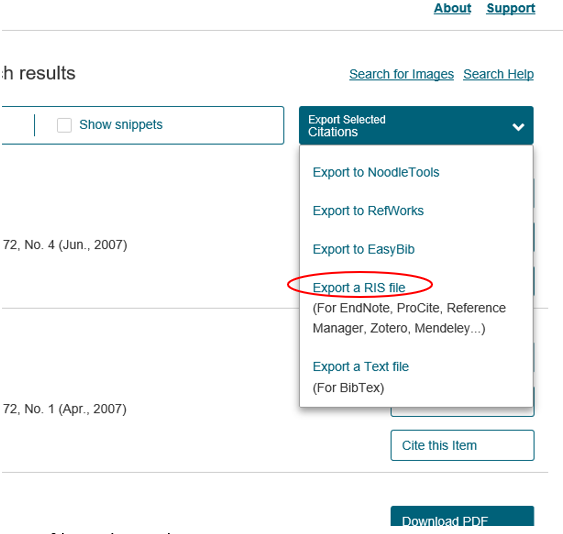Open the About link
The image size is (563, 534).
coord(452,8)
